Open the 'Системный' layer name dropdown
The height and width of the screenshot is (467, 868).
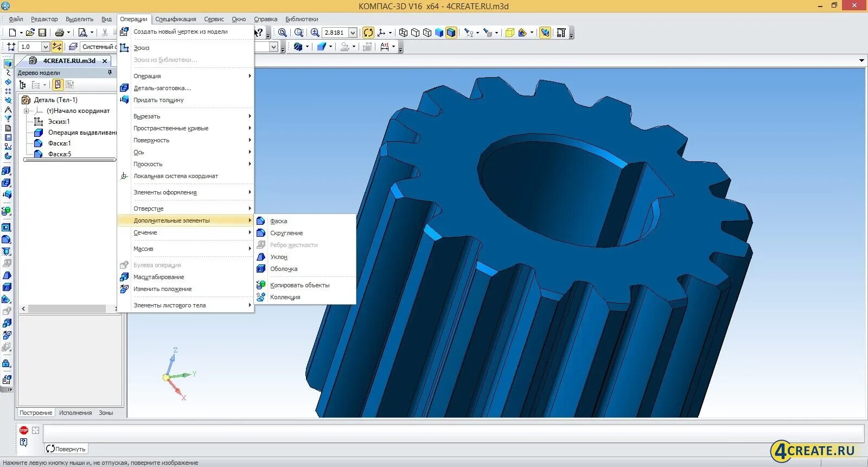pos(273,47)
